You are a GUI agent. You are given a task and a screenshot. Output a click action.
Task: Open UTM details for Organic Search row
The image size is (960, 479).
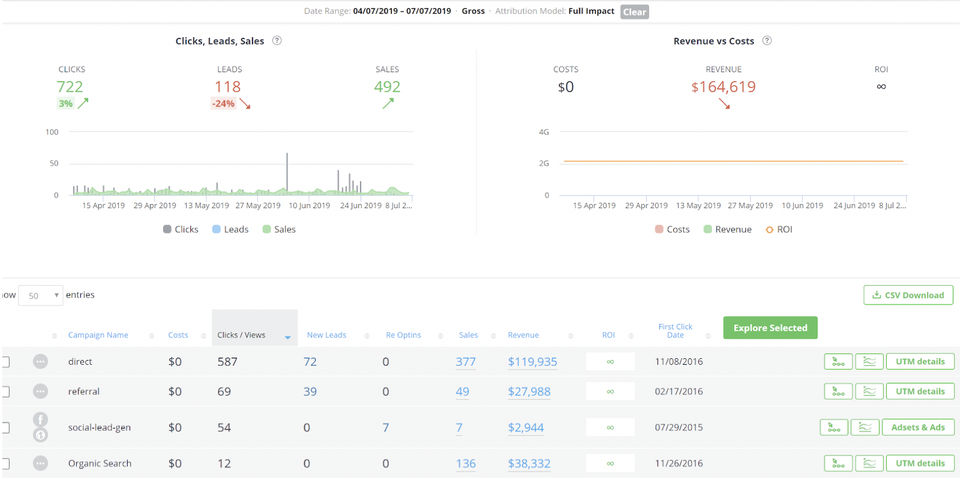(x=920, y=463)
